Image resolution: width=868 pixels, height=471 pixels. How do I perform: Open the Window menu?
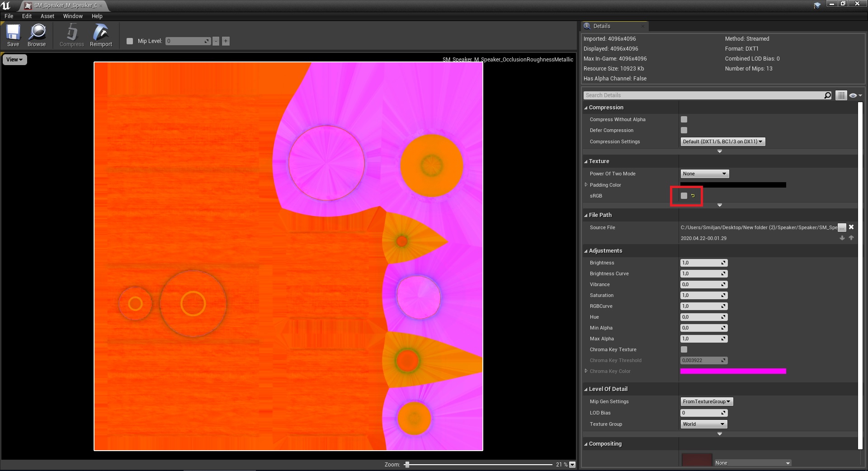[73, 16]
